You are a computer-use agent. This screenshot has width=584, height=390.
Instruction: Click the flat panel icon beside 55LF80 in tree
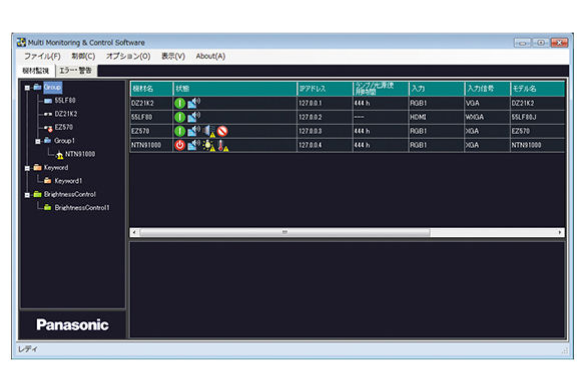[48, 101]
